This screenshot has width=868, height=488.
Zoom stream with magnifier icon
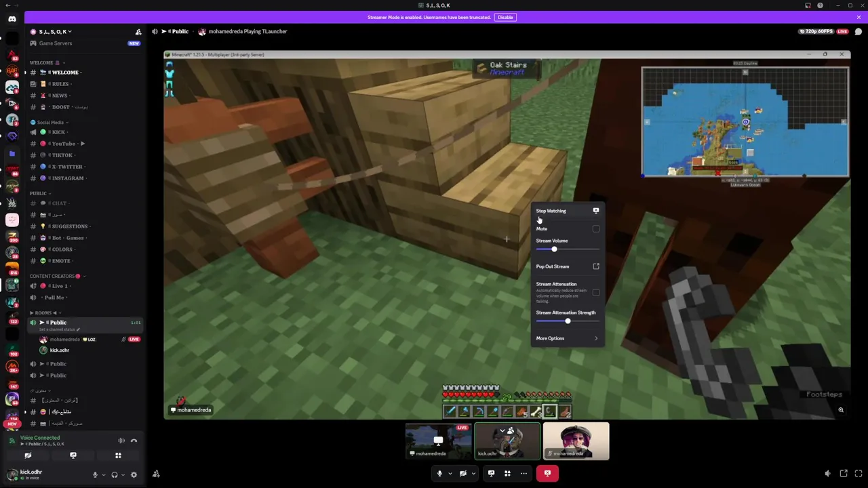841,410
